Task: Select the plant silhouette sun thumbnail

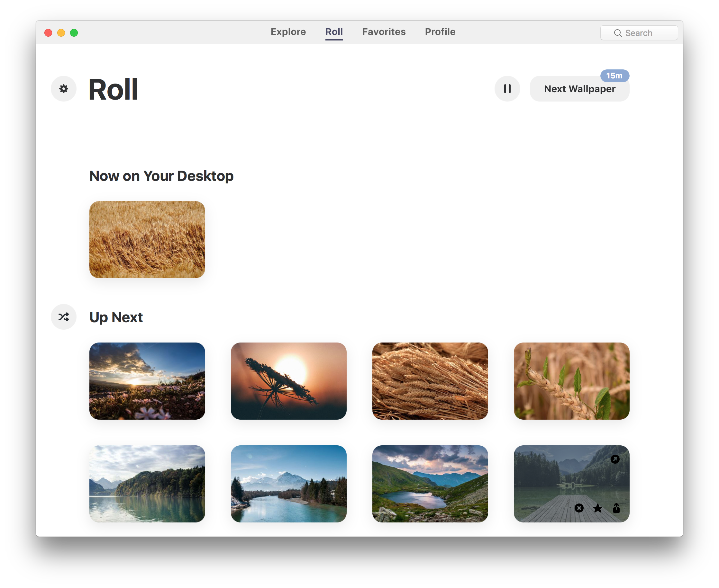Action: tap(288, 381)
